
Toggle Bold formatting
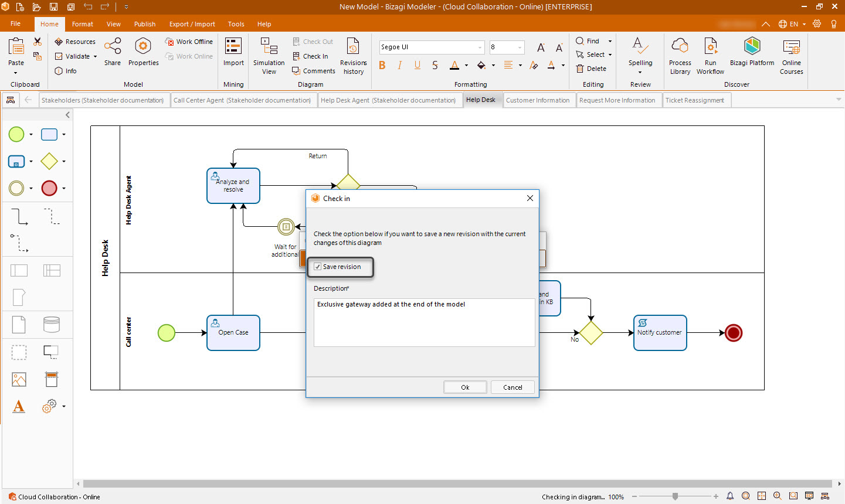(x=382, y=65)
